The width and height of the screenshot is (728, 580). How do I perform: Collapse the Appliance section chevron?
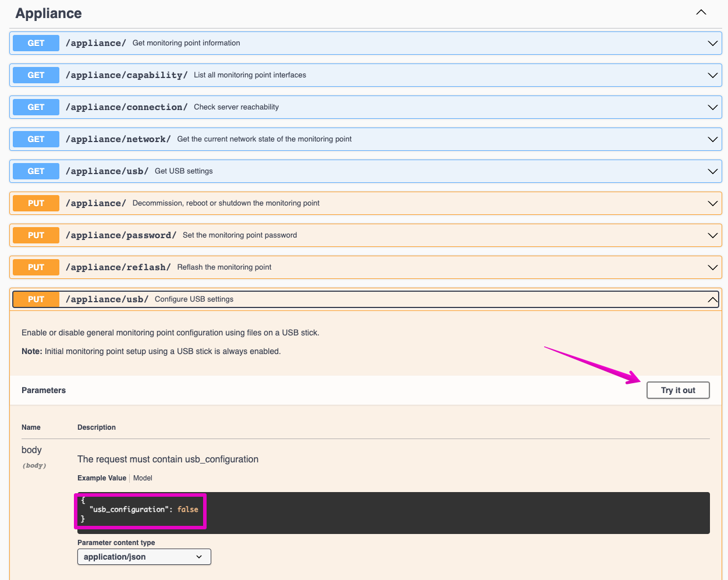(x=701, y=12)
